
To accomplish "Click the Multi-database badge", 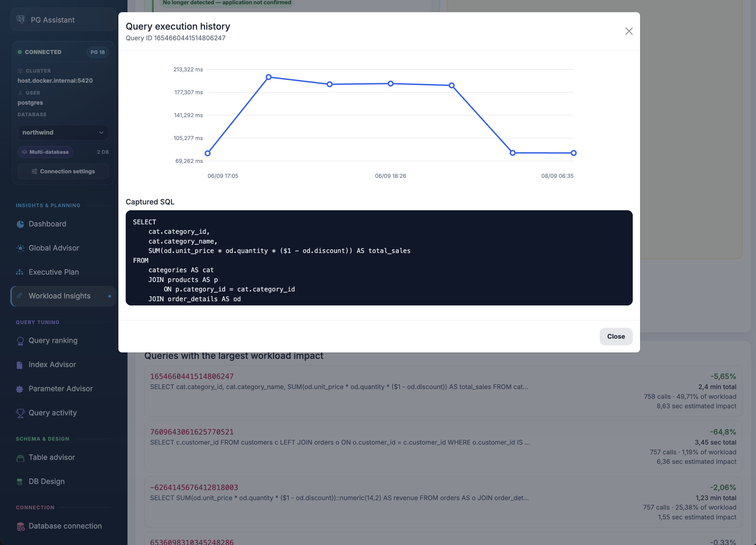I will 45,152.
